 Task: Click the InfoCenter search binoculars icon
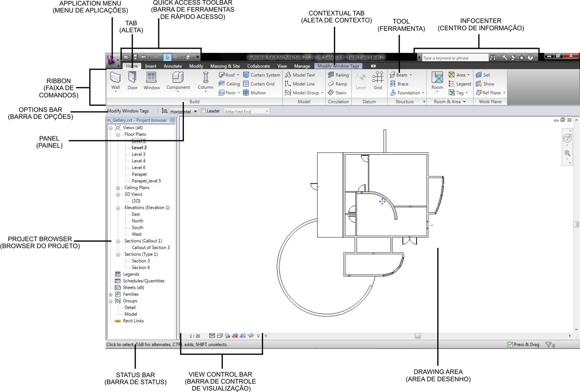click(x=493, y=58)
